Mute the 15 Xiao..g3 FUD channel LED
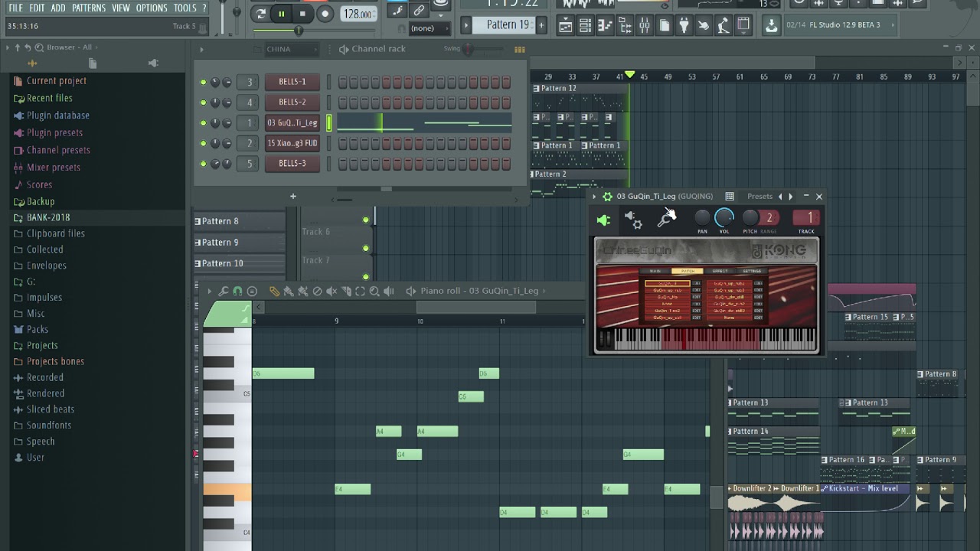This screenshot has height=551, width=980. click(203, 143)
